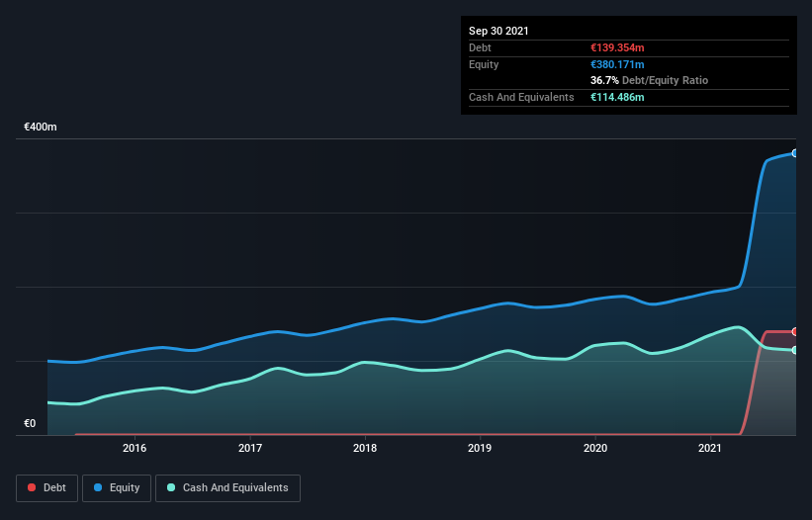Image resolution: width=812 pixels, height=520 pixels.
Task: Click the Cash value €114.486m
Action: click(617, 97)
